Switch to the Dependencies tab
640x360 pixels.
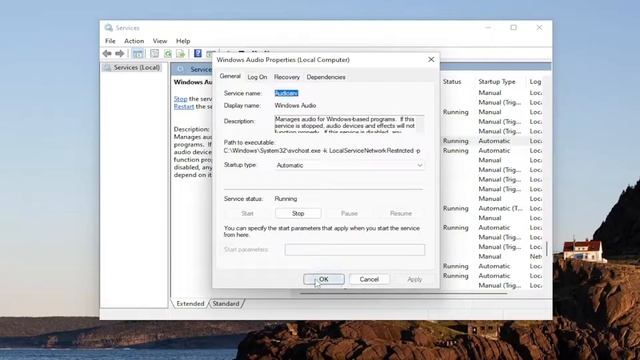click(x=326, y=77)
